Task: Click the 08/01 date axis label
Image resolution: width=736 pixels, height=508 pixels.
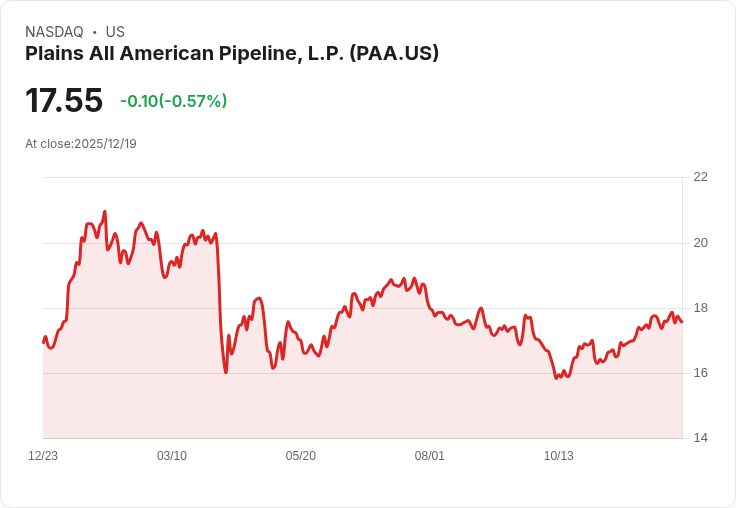Action: pos(430,456)
